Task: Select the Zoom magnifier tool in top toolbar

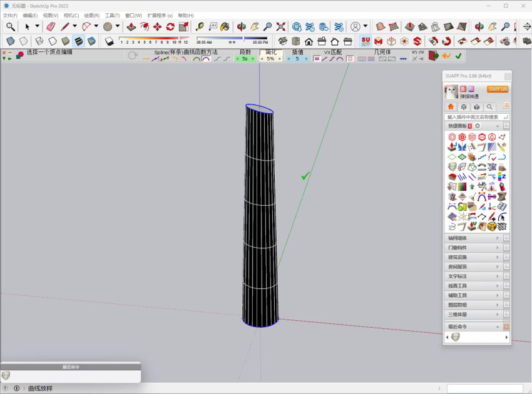Action: pos(11,26)
